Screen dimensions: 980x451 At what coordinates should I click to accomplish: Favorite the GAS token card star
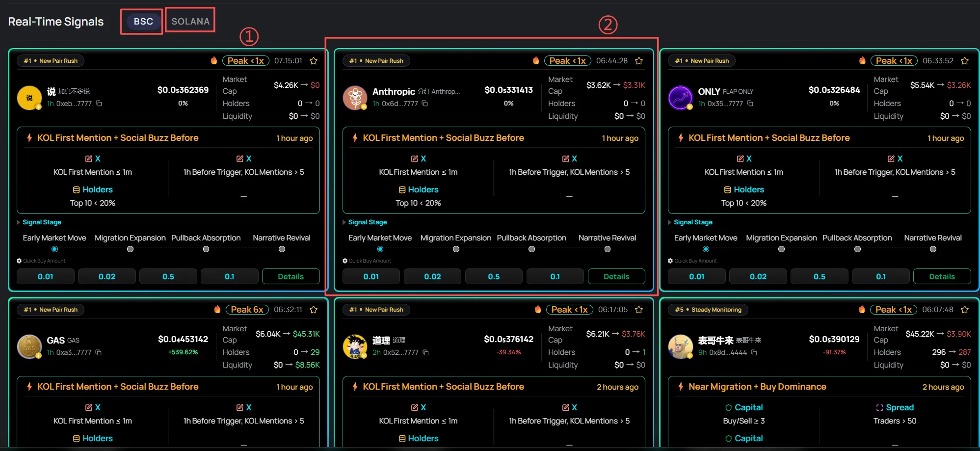(x=314, y=310)
